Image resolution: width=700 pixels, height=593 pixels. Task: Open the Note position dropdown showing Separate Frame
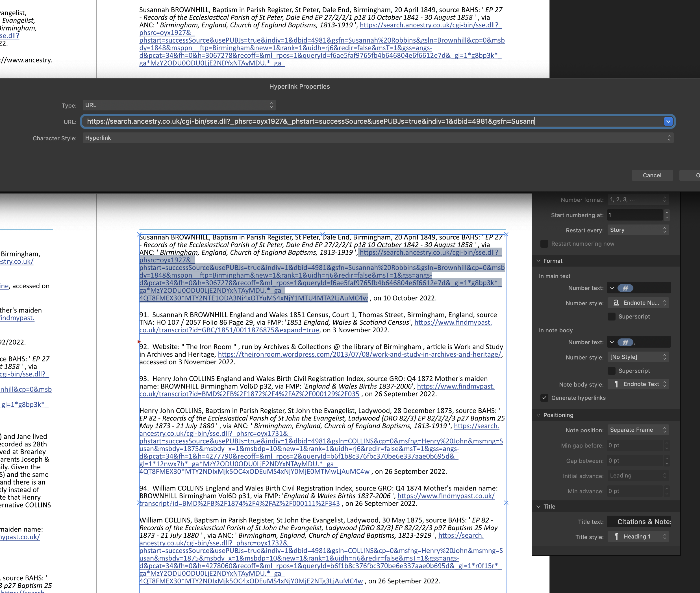coord(638,430)
